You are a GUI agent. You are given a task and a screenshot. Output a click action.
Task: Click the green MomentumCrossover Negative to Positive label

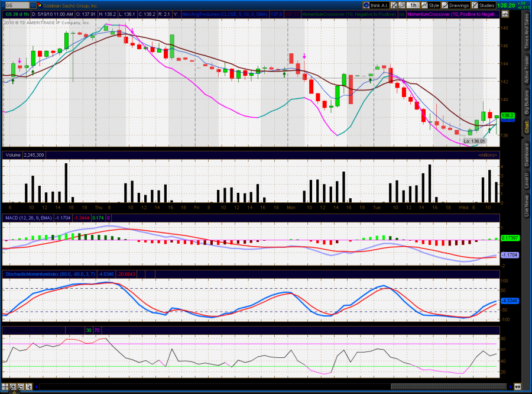coord(349,14)
